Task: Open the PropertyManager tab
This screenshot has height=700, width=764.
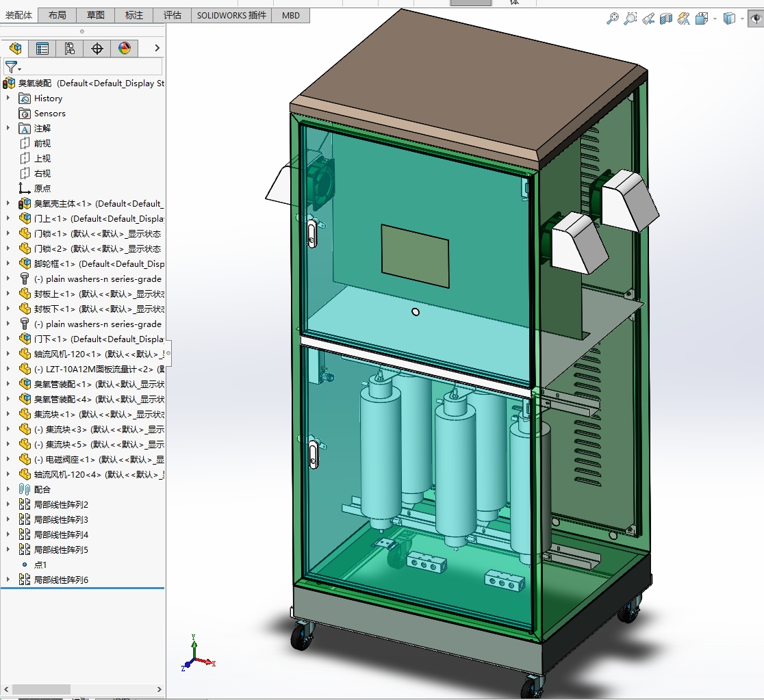Action: 42,48
